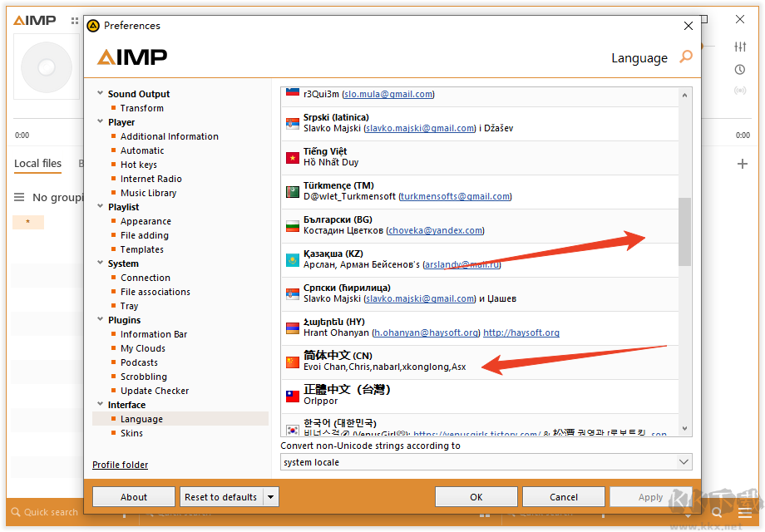This screenshot has height=532, width=765.
Task: Click the language list vertical scrollbar thumb
Action: 684,231
